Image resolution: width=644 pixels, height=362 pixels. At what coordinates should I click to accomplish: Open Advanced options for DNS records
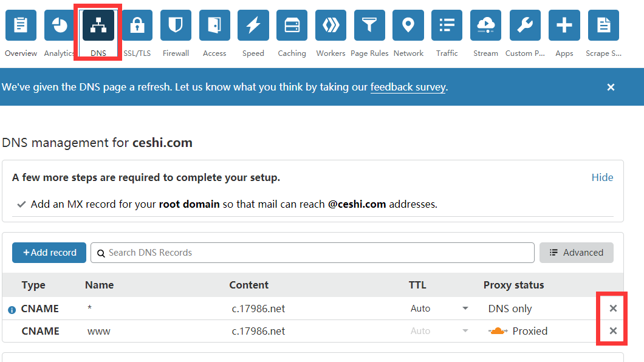576,253
